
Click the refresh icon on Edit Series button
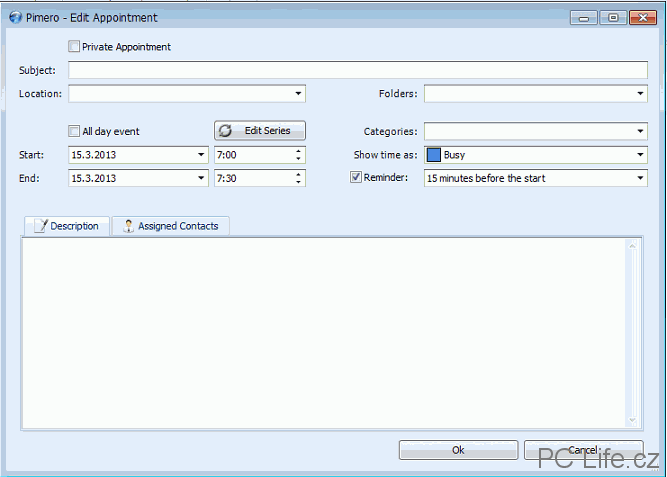pyautogui.click(x=225, y=131)
